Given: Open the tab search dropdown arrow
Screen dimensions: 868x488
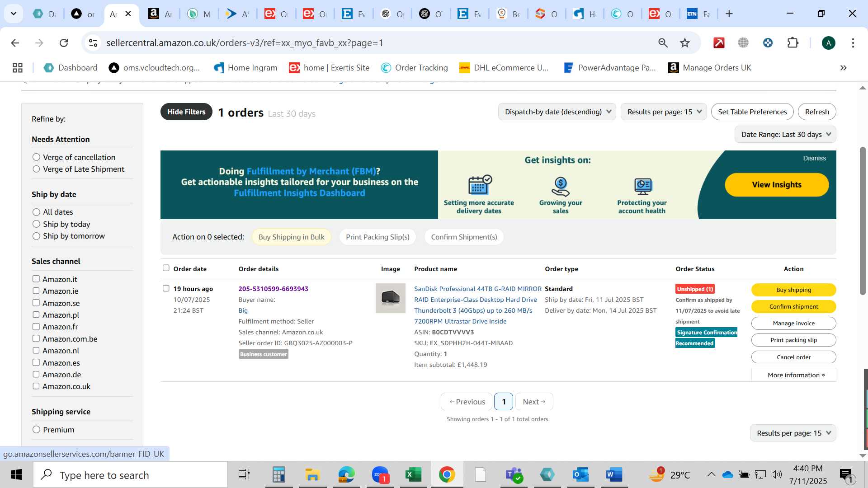Looking at the screenshot, I should [x=14, y=14].
